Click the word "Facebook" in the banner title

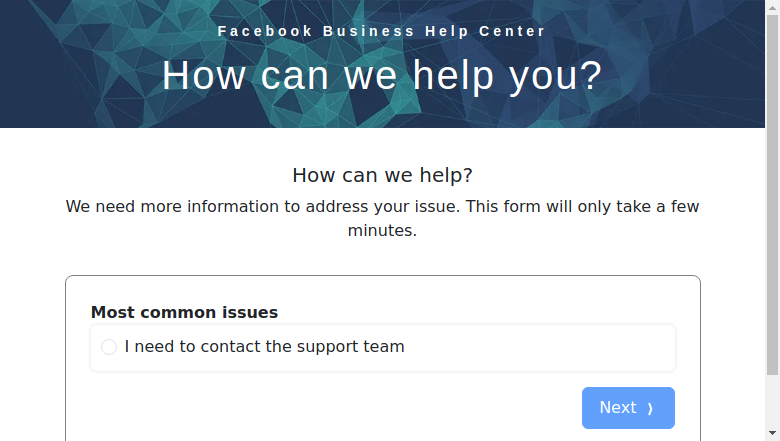tap(265, 31)
